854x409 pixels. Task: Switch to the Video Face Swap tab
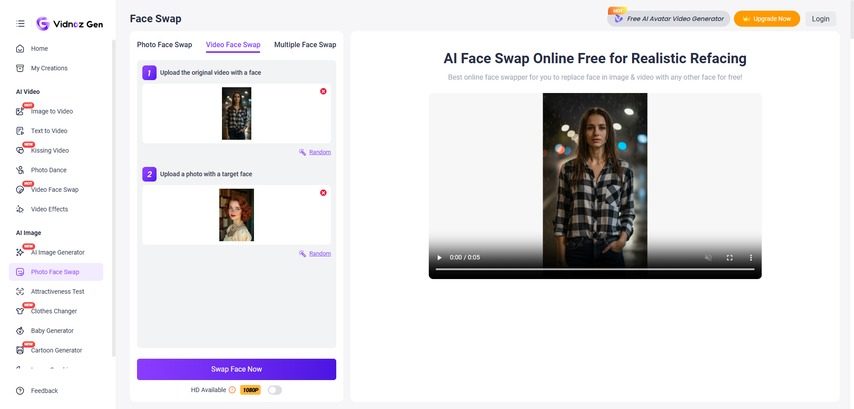tap(233, 45)
